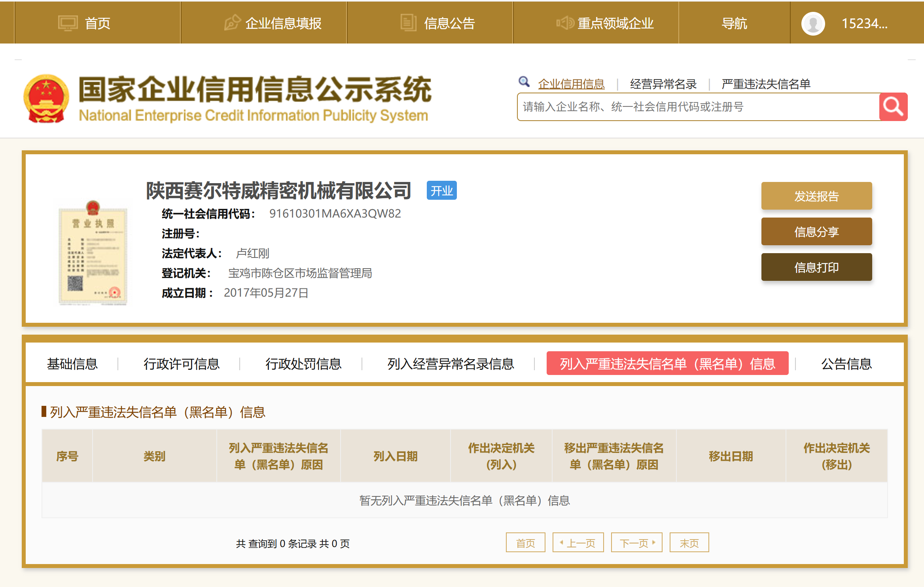Open the 列入经营异常名录信息 tab

451,364
